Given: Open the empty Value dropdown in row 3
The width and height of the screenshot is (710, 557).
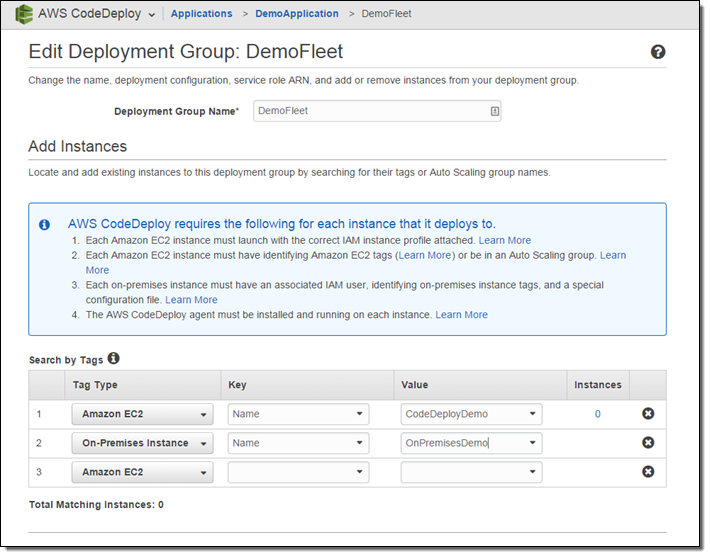Looking at the screenshot, I should point(471,472).
